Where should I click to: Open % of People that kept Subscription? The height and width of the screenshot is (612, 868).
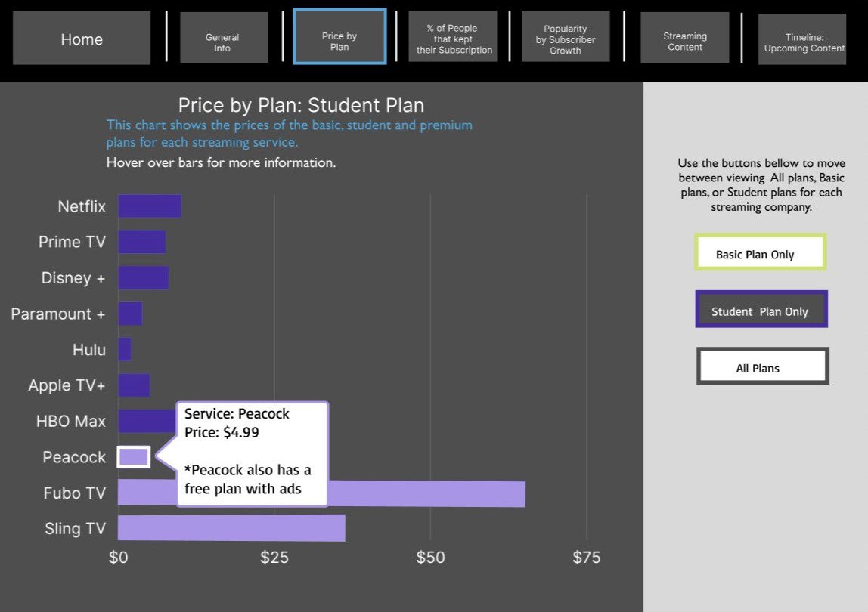[x=453, y=36]
